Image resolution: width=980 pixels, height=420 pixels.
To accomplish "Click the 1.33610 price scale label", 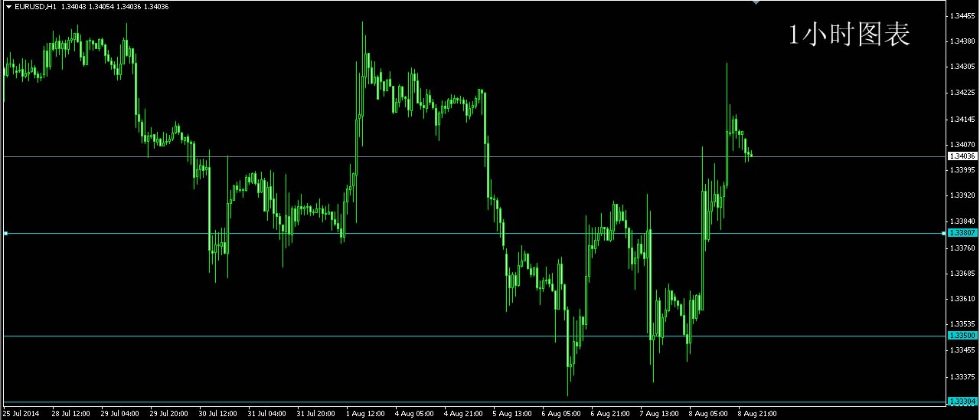I will click(963, 299).
